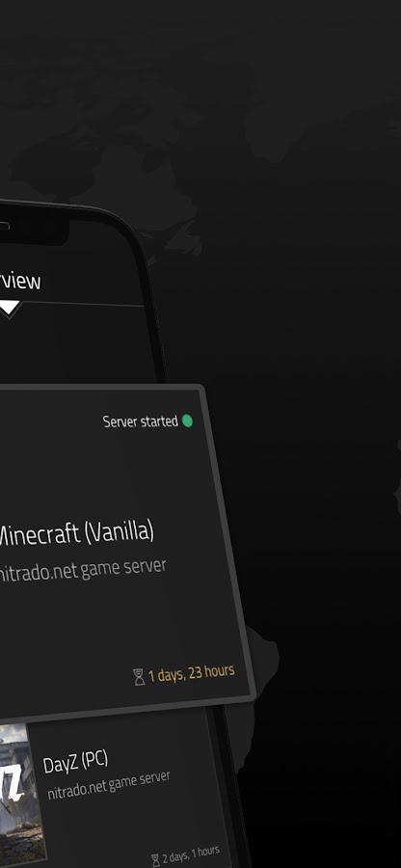Open the Minecraft (Vanilla) server title
The height and width of the screenshot is (868, 401).
point(76,533)
